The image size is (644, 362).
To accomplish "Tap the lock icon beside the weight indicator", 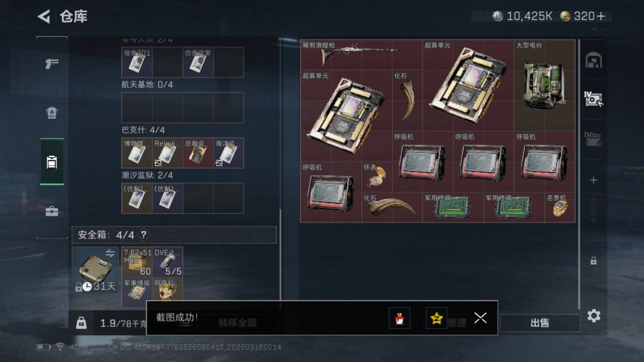I will pyautogui.click(x=81, y=323).
